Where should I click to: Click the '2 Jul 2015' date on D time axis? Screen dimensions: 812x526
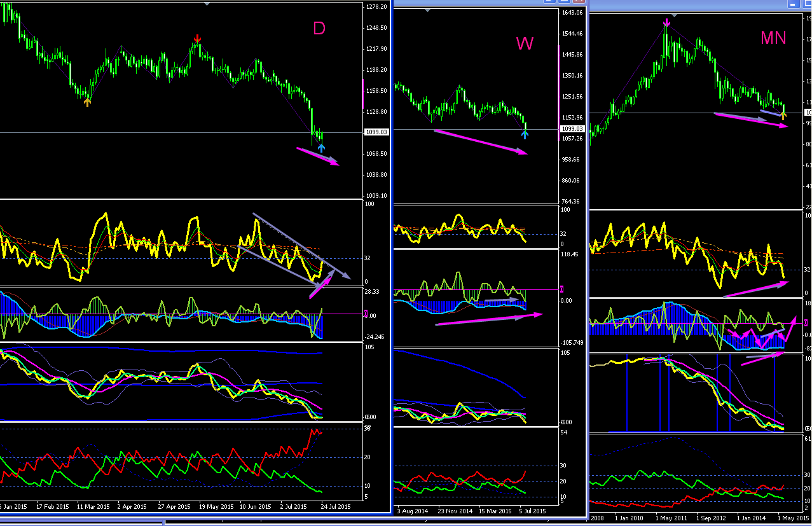coord(295,507)
